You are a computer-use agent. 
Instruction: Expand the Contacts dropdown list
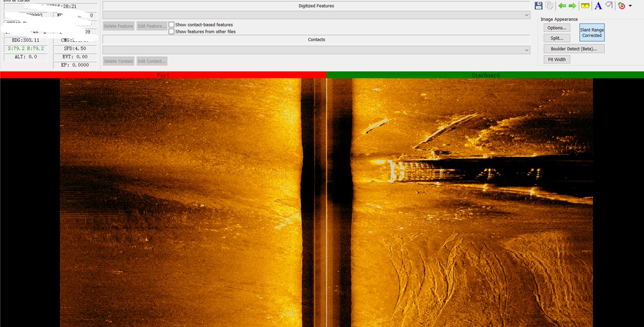point(526,50)
